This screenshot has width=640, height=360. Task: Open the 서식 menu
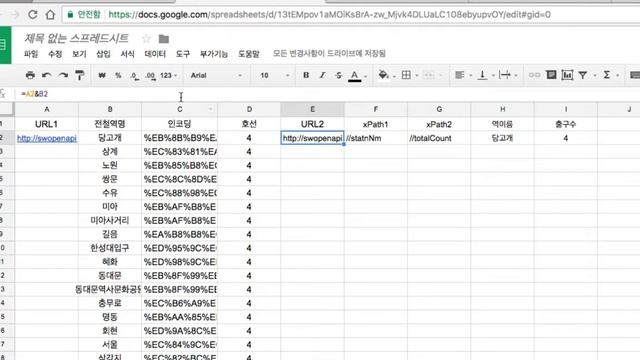tap(127, 53)
